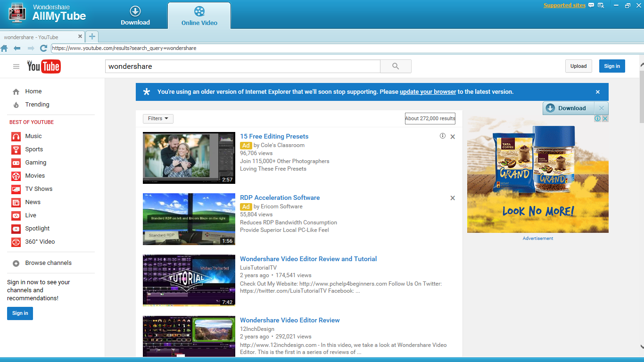This screenshot has width=644, height=362.
Task: Open the News channel icon
Action: 17,202
